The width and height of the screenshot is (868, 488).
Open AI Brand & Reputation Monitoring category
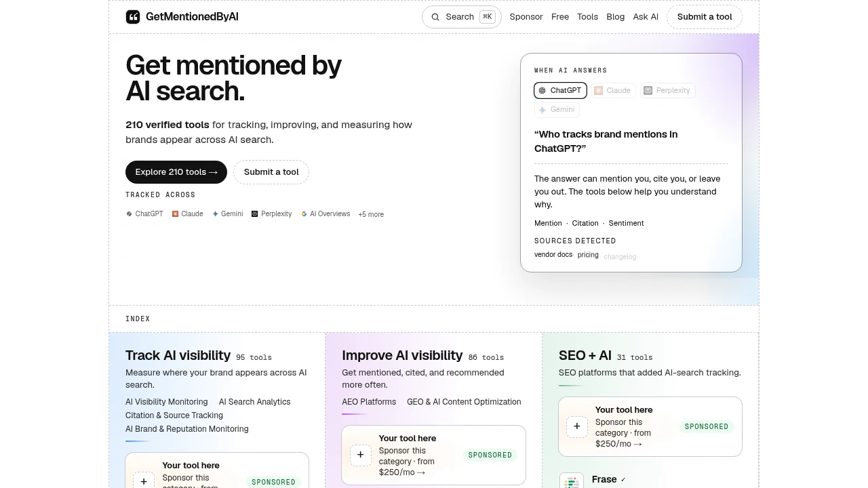[x=187, y=429]
